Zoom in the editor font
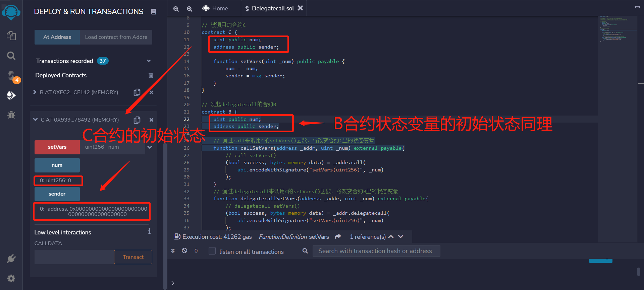The image size is (644, 290). 190,9
